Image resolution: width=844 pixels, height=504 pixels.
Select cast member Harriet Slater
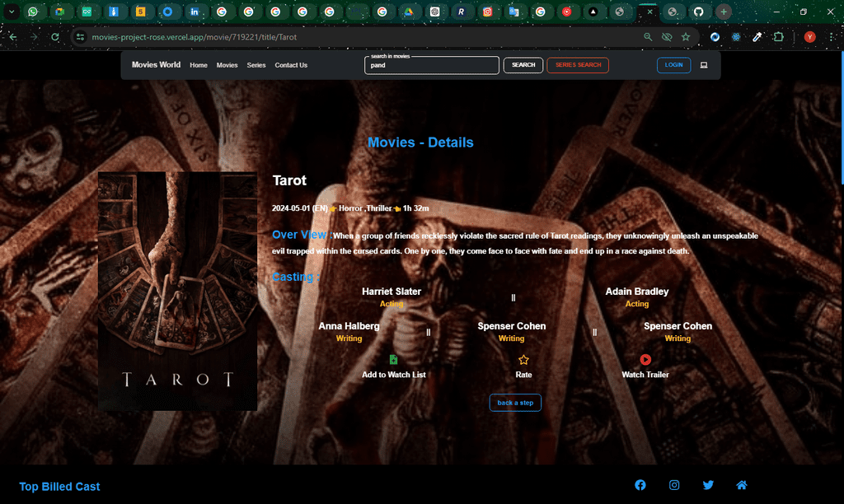[392, 292]
